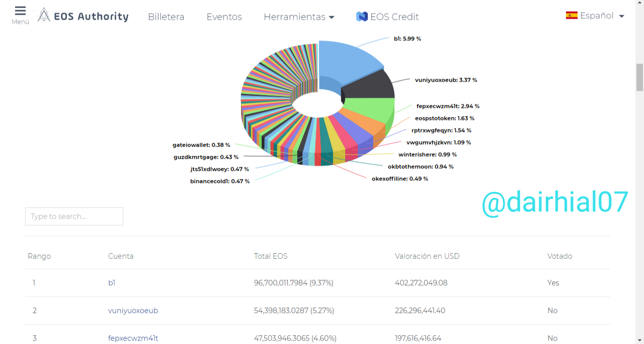Viewport: 644px width, 344px height.
Task: Select the green fepxecwzm41t pie slice
Action: tap(372, 108)
